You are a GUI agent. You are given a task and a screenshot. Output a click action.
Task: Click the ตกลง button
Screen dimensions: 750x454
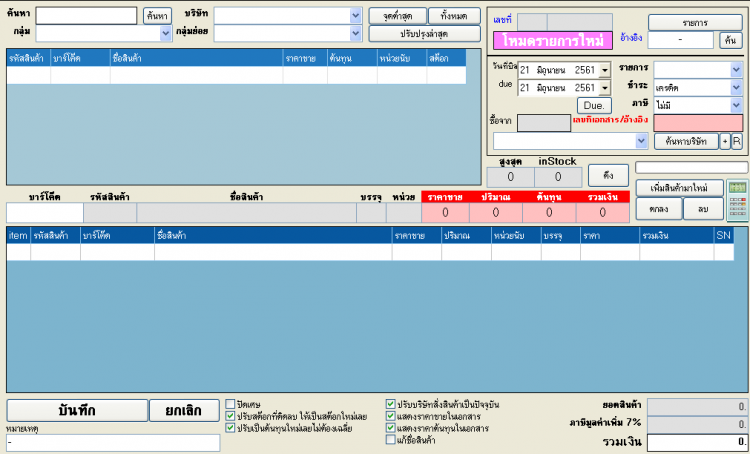point(659,209)
